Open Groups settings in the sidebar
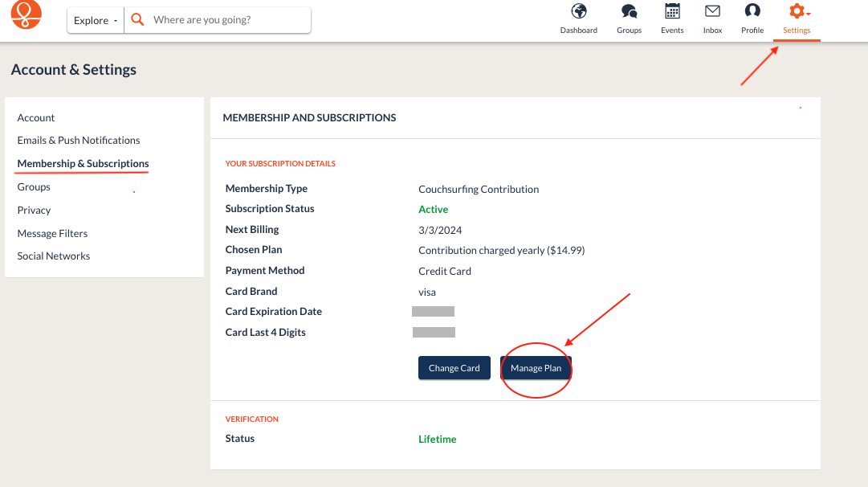 click(34, 186)
